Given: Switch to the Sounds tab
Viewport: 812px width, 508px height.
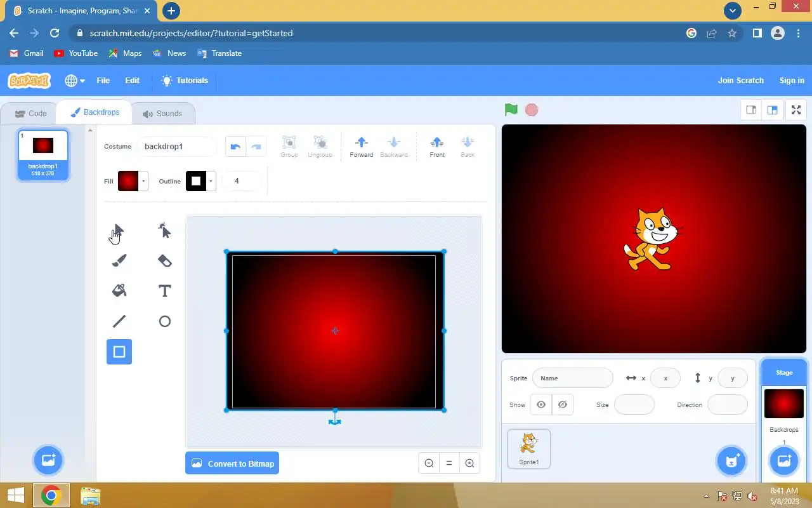Looking at the screenshot, I should tap(162, 114).
